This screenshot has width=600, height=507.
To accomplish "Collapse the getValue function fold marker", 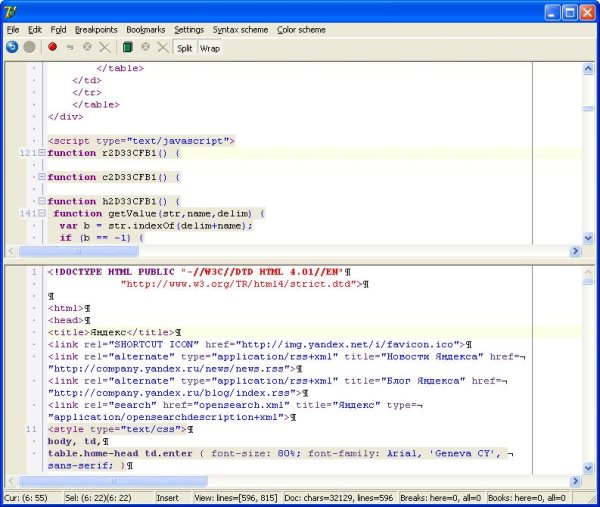I will point(42,213).
